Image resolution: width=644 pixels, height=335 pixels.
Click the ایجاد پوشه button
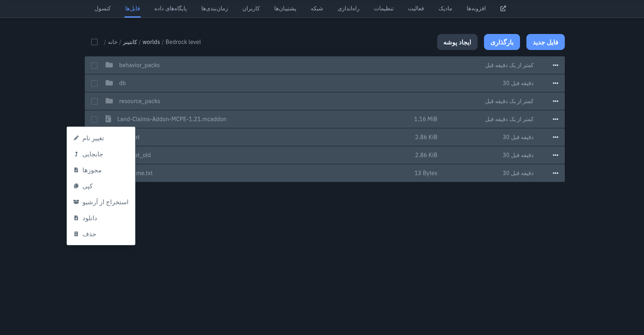click(457, 42)
